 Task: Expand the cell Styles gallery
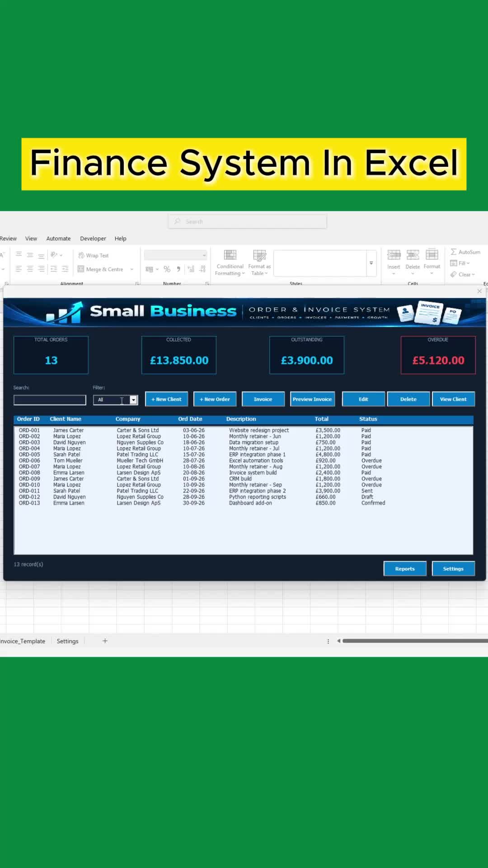point(371,263)
